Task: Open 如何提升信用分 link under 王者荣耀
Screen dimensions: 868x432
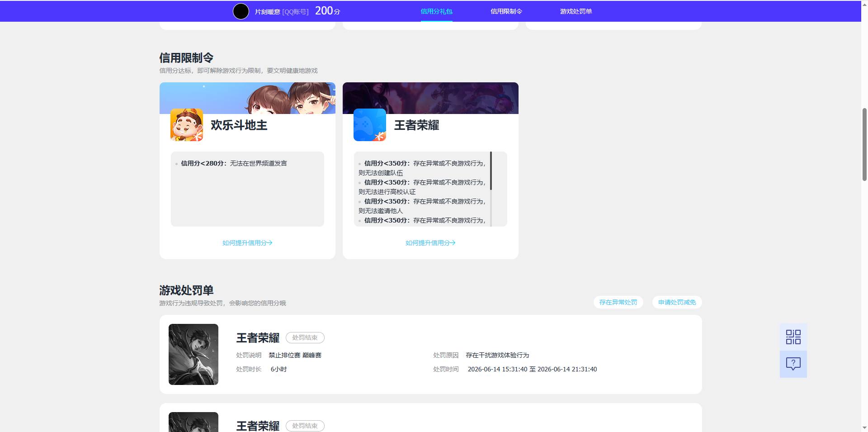Action: pos(430,243)
